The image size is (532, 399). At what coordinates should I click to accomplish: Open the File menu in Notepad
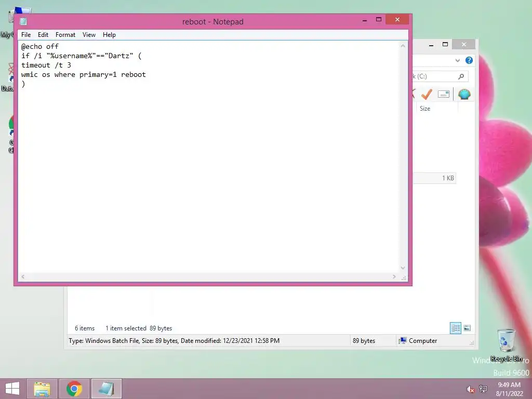[26, 35]
